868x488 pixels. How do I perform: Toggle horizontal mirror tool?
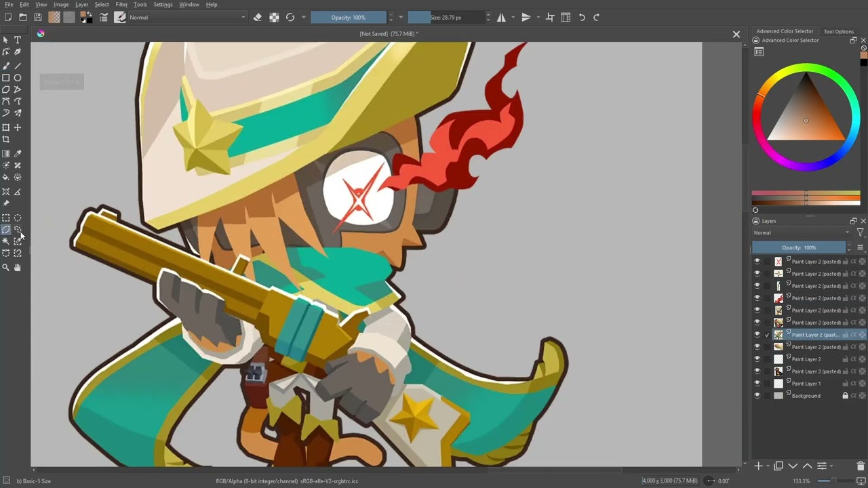tap(501, 18)
